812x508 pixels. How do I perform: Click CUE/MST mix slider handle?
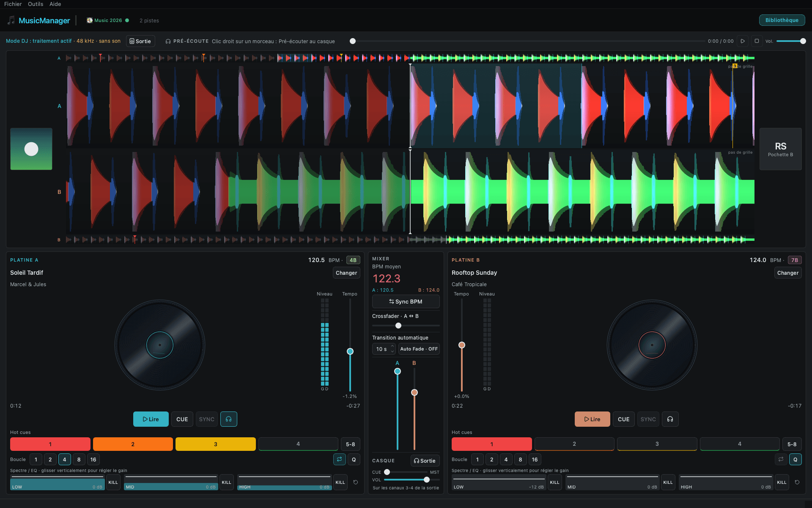point(387,472)
